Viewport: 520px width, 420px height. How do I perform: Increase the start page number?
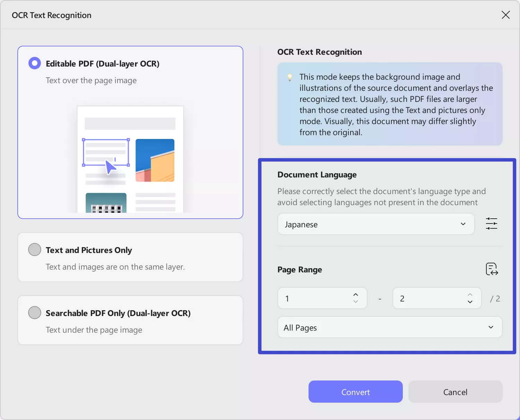[355, 295]
